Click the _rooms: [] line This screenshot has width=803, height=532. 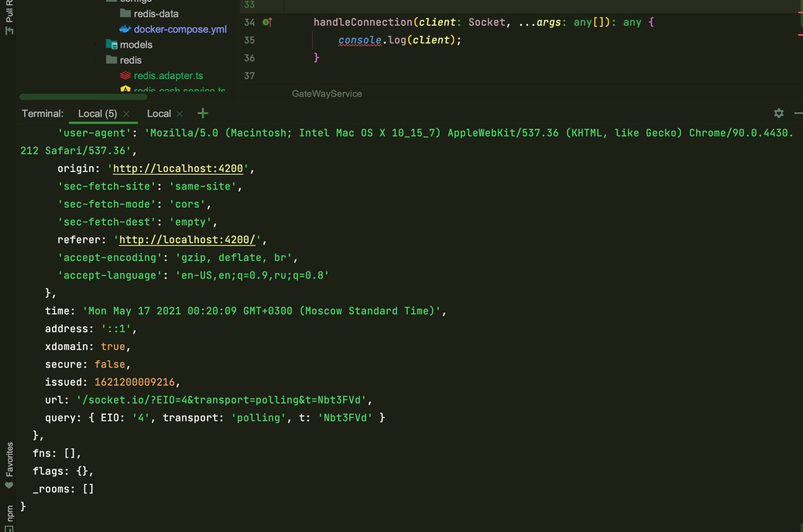(63, 489)
